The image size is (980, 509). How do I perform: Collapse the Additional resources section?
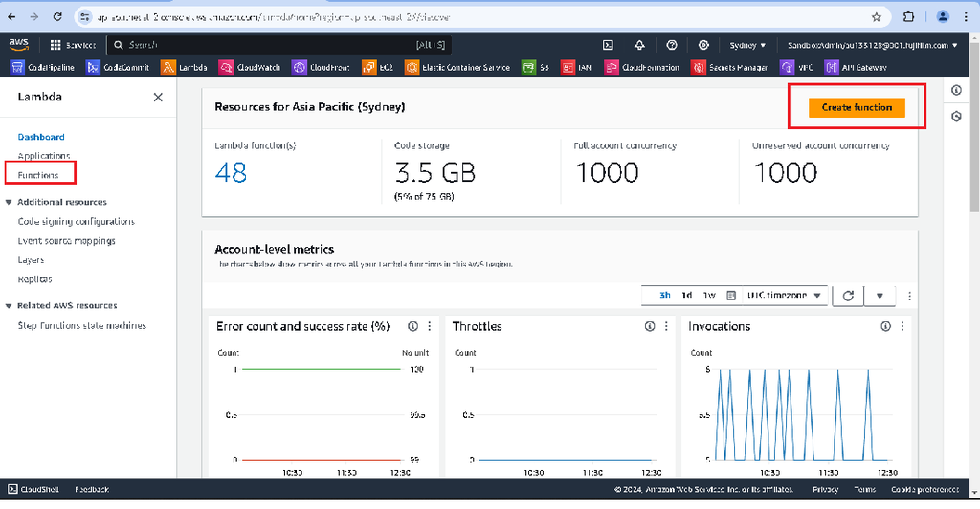[9, 202]
